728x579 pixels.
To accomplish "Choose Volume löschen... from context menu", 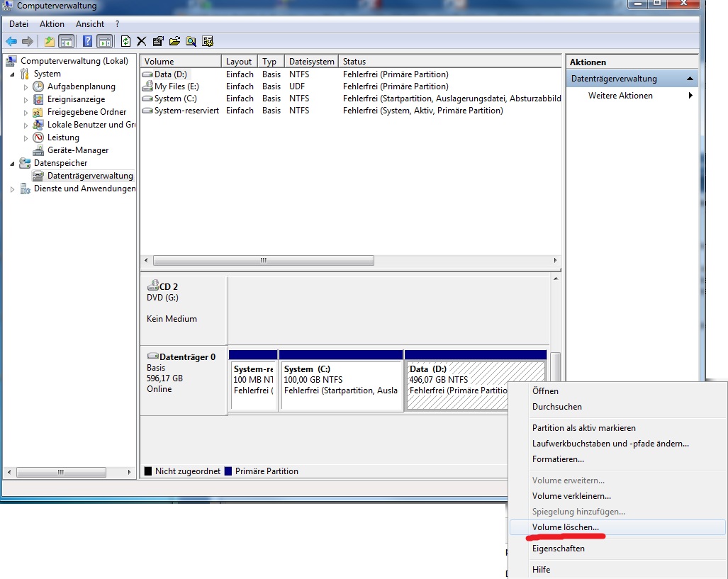I will 617,527.
